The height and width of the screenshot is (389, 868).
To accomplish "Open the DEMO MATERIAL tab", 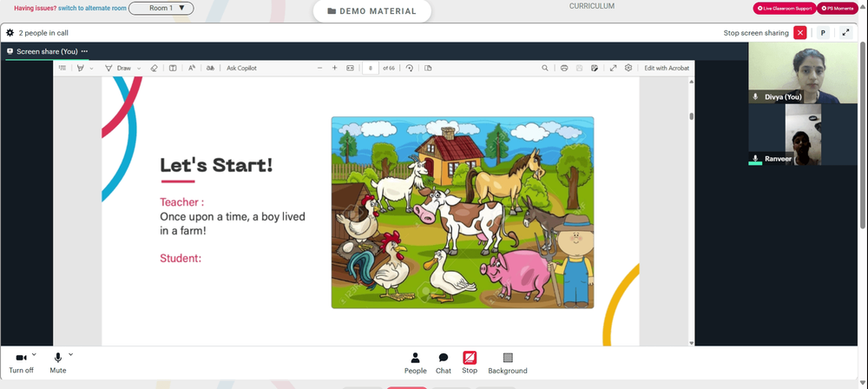I will [x=372, y=11].
